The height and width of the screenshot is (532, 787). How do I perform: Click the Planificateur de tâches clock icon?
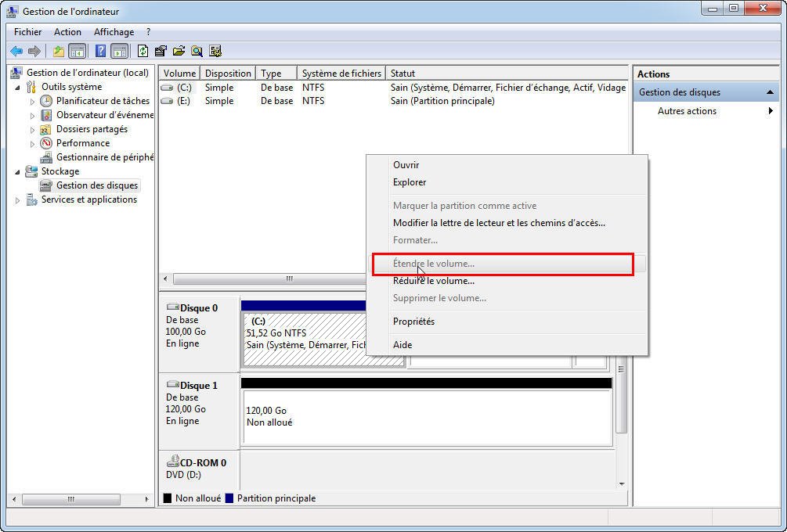click(46, 101)
